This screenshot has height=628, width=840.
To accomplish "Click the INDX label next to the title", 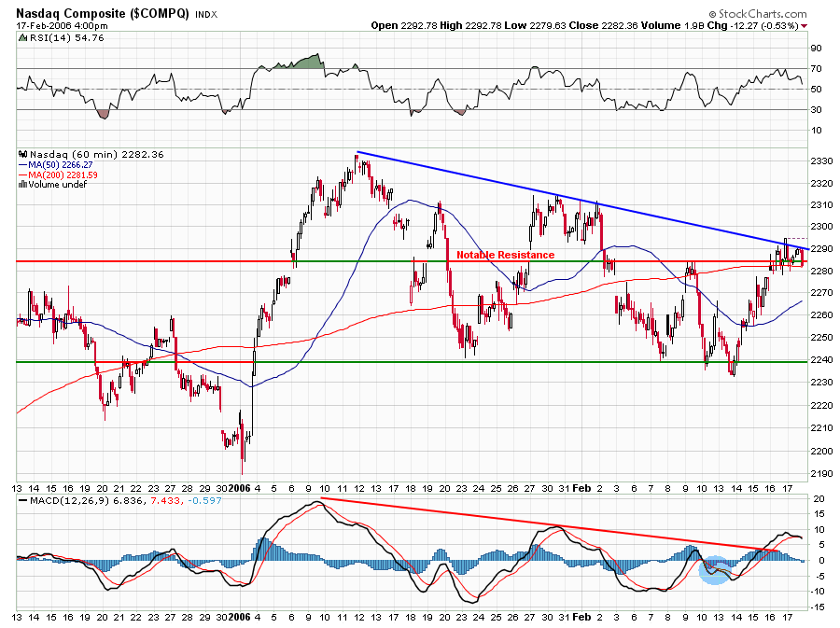I will [x=206, y=14].
